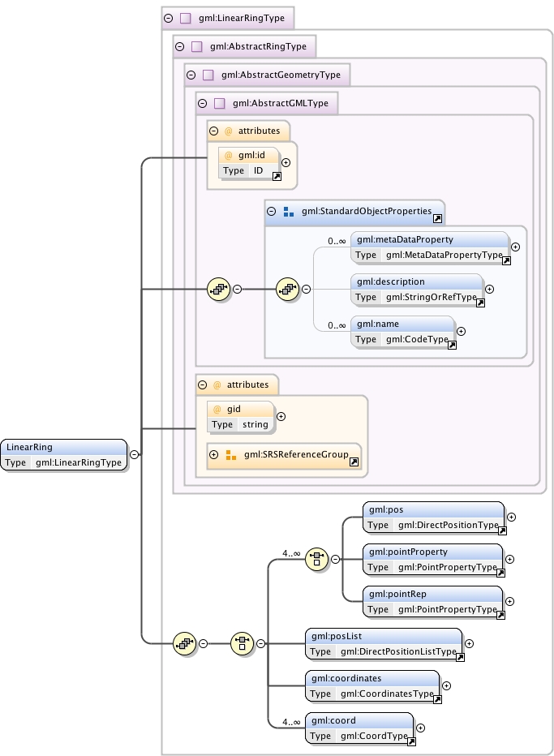Collapse the gml:AbstractGeometryType container
This screenshot has width=554, height=756.
191,75
